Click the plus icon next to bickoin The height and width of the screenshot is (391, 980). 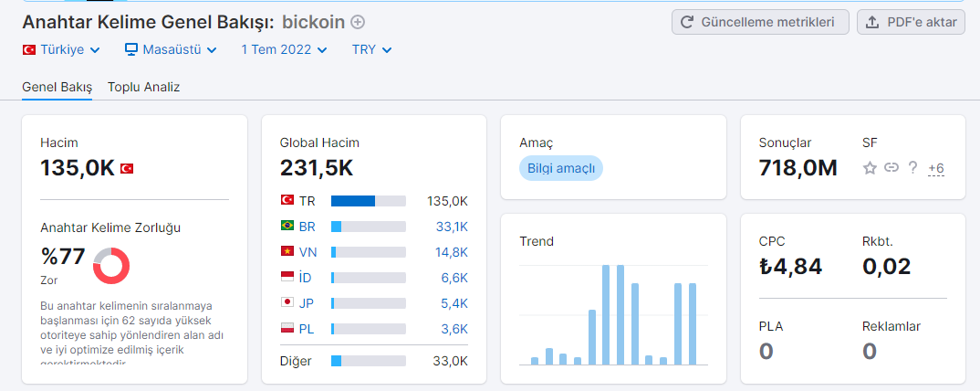click(358, 23)
